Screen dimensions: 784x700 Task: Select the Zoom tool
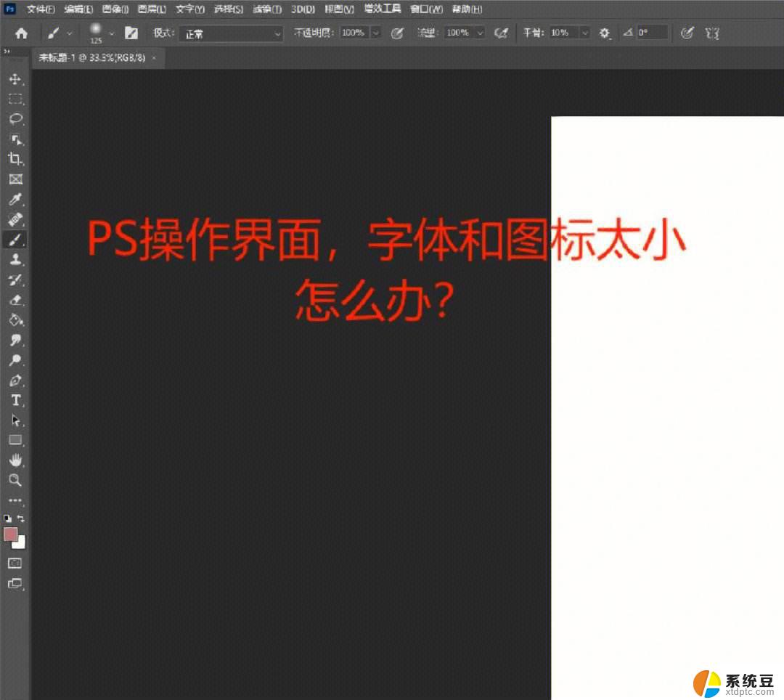click(x=15, y=480)
